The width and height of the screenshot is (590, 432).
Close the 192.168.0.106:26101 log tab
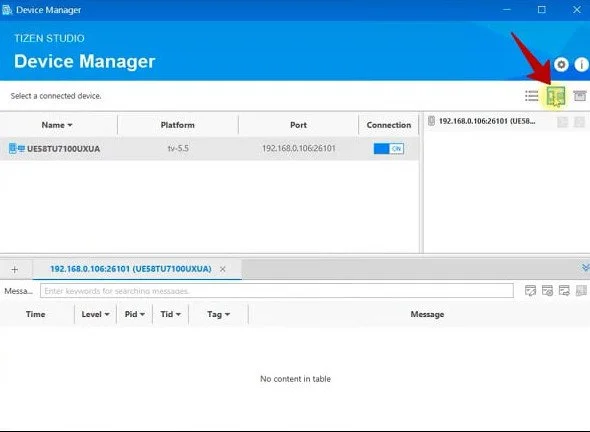click(x=223, y=269)
